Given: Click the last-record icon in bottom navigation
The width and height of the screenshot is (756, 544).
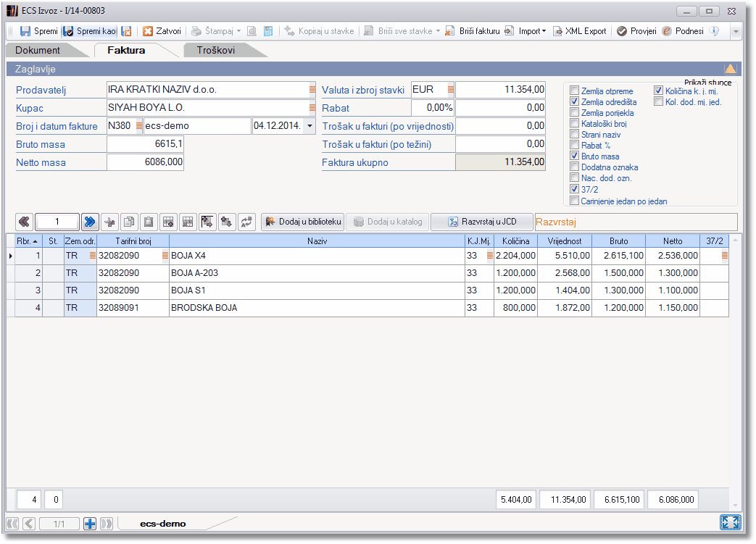Looking at the screenshot, I should tap(107, 523).
